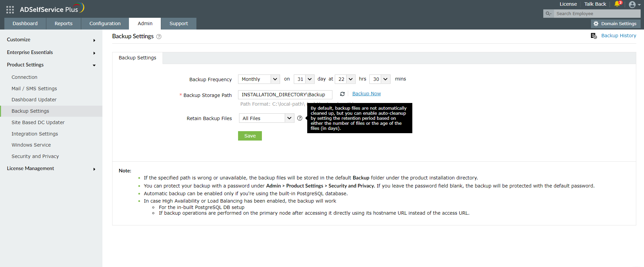
Task: Go to the Reports tab
Action: (x=63, y=23)
